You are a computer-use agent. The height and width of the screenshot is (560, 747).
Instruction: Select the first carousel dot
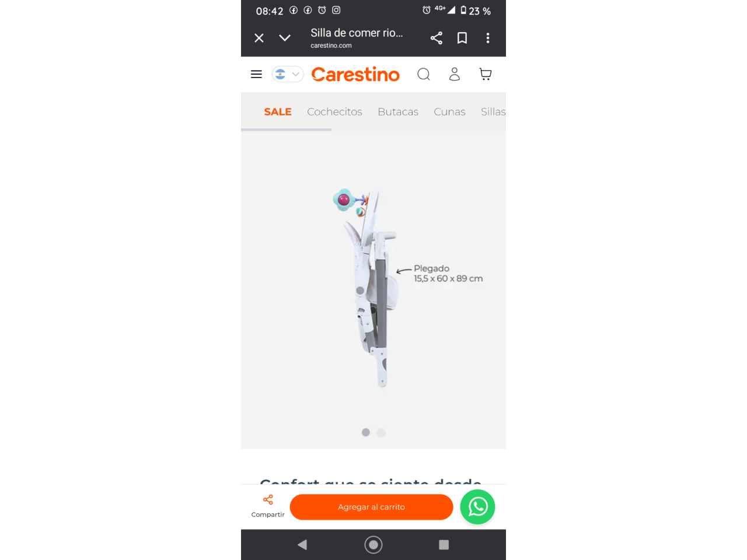[x=366, y=432]
